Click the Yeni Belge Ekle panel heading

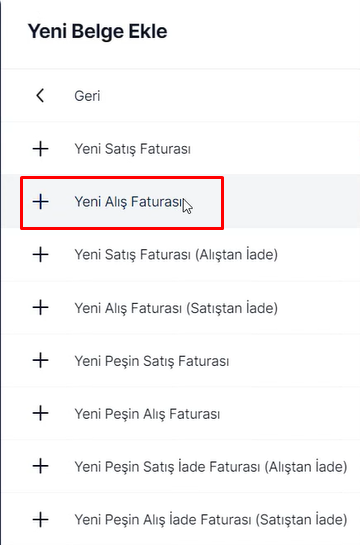[98, 32]
